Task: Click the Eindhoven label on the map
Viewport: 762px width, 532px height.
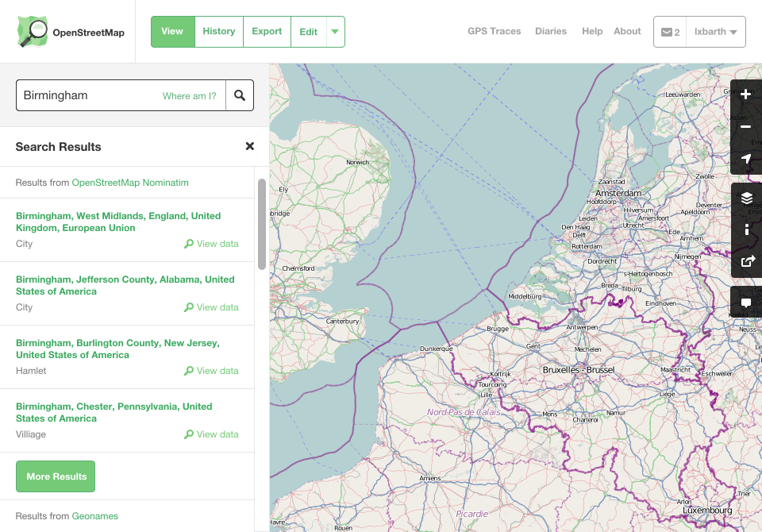Action: click(x=660, y=303)
